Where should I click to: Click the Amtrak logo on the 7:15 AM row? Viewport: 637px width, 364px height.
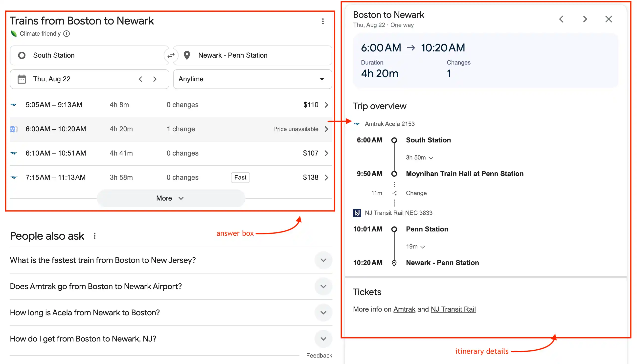coord(14,178)
